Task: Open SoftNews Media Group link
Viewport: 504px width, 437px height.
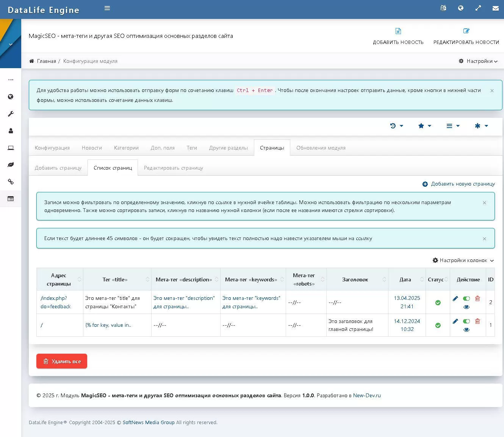Action: [x=149, y=423]
